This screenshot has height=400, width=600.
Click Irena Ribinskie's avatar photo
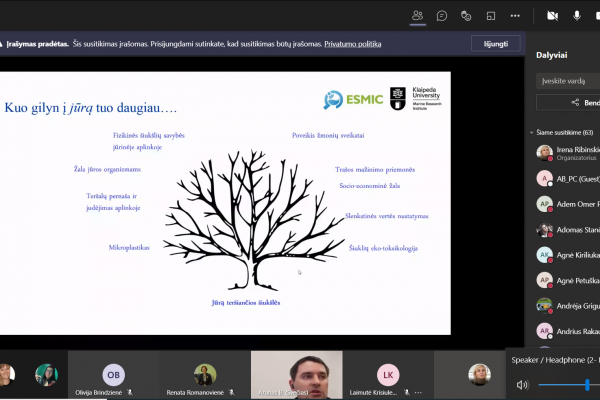(545, 153)
